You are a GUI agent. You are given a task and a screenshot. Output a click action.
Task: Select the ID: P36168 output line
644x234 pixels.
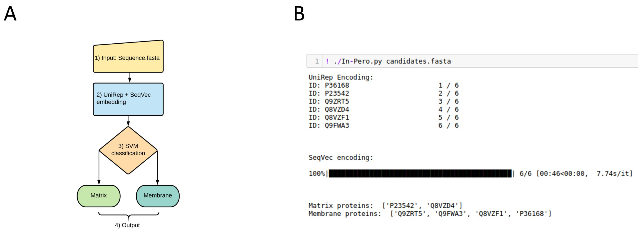pos(329,85)
